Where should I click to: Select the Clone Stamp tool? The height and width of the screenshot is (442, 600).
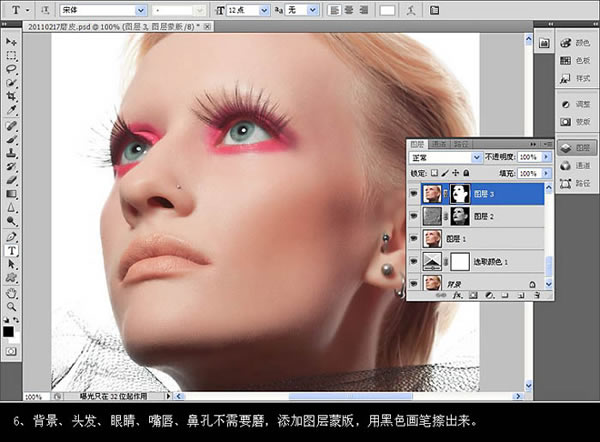click(11, 153)
